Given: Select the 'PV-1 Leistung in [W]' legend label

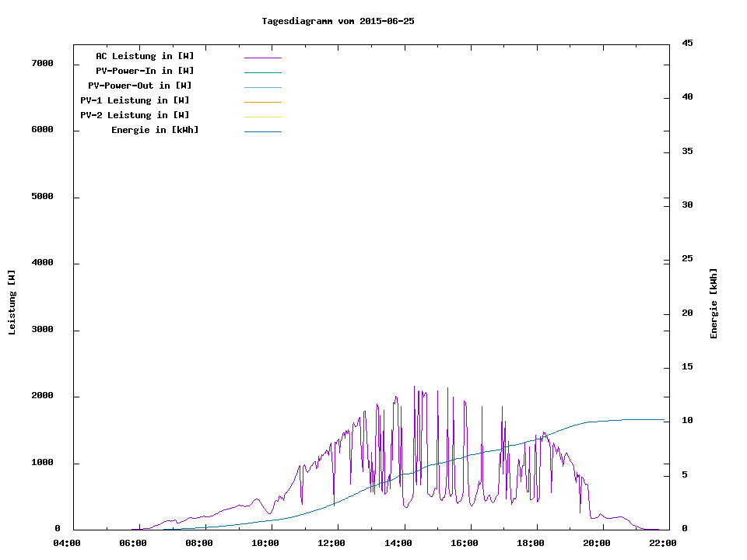Looking at the screenshot, I should [135, 100].
